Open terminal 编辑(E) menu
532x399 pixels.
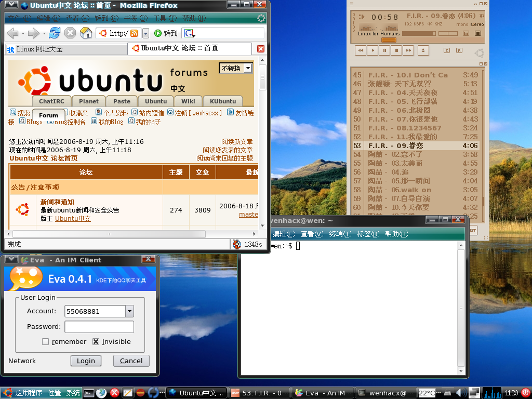point(284,234)
